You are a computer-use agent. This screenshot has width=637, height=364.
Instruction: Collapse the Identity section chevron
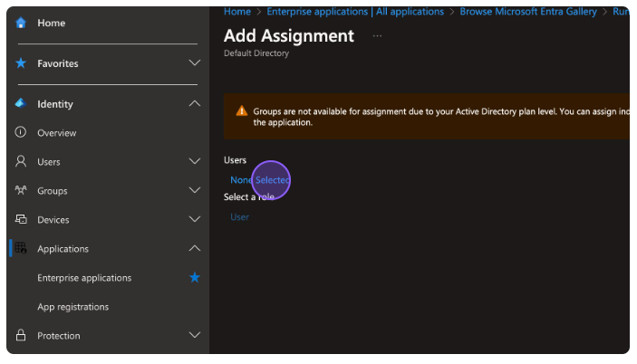tap(194, 104)
